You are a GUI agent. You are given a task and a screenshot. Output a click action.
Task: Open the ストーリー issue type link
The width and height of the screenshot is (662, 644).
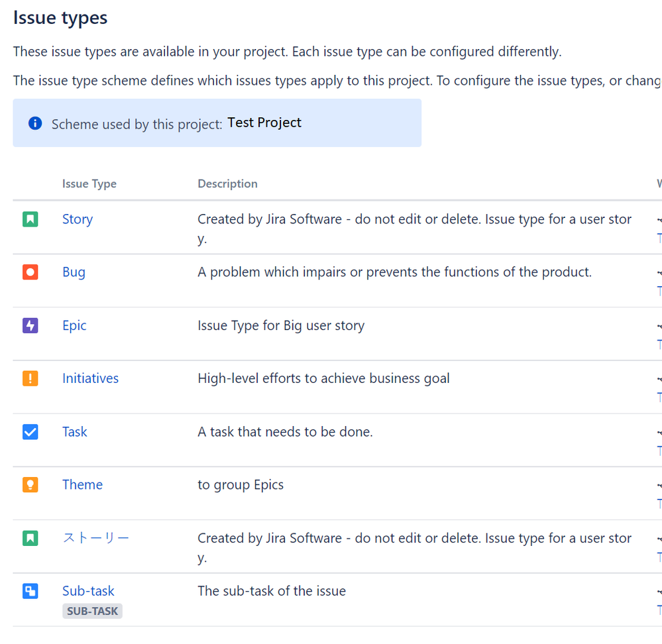[96, 537]
